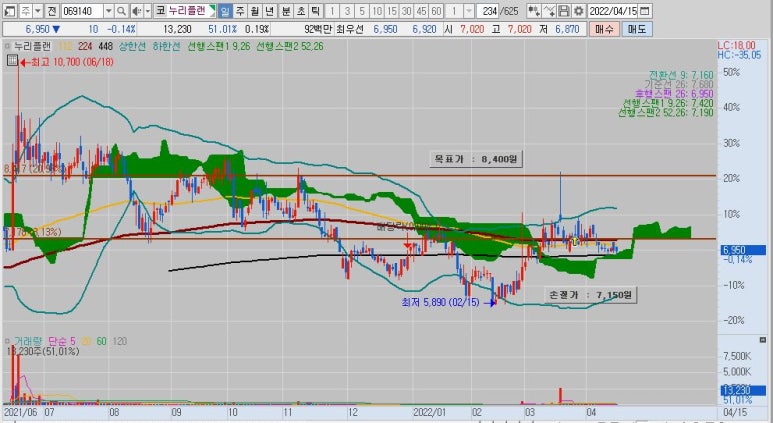773x423 pixels.
Task: Click the green corner marker beside 누리플랜
Action: click(x=212, y=10)
